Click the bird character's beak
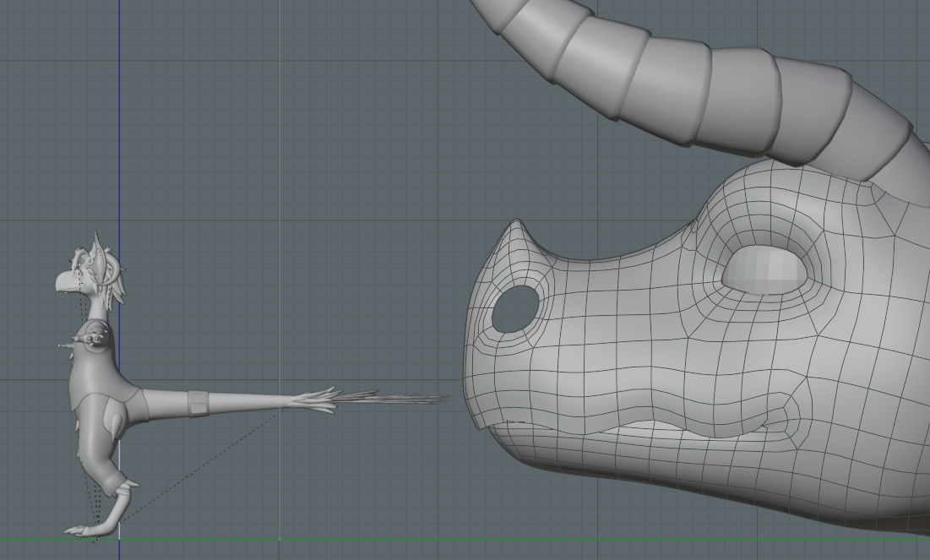 tap(62, 284)
